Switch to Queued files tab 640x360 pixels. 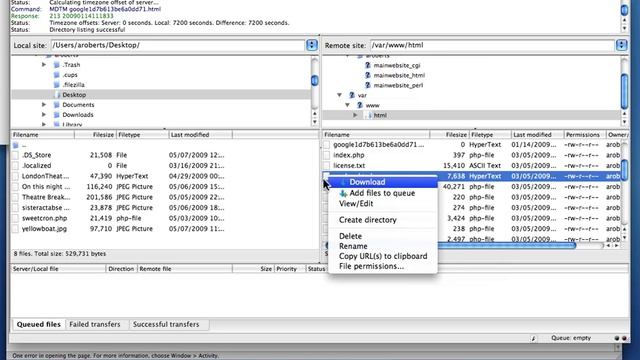click(x=39, y=324)
